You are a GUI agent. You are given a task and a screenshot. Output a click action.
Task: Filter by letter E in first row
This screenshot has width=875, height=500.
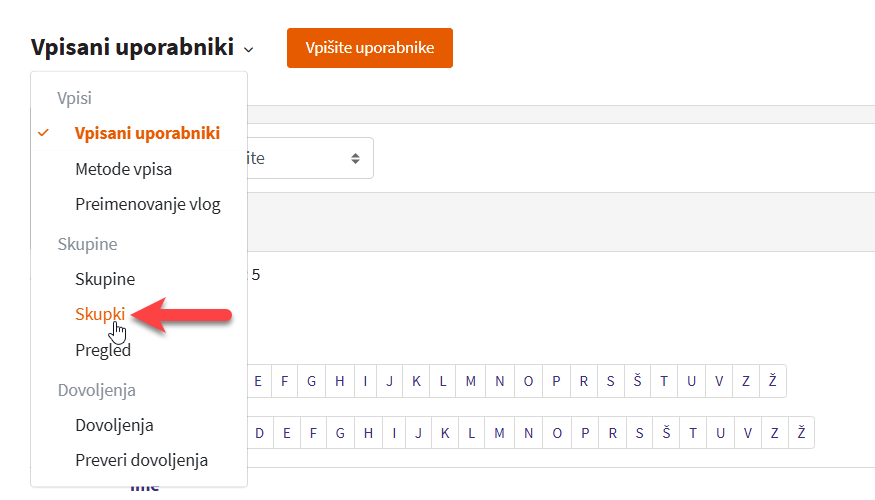(258, 381)
